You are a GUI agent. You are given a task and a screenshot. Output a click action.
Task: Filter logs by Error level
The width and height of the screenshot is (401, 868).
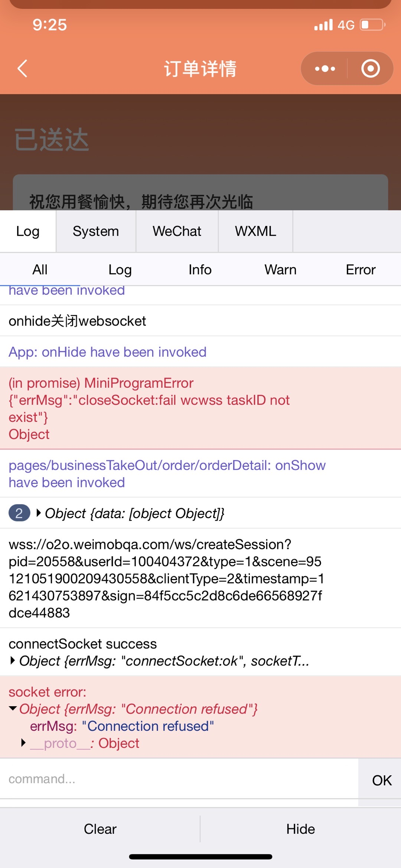click(x=361, y=270)
